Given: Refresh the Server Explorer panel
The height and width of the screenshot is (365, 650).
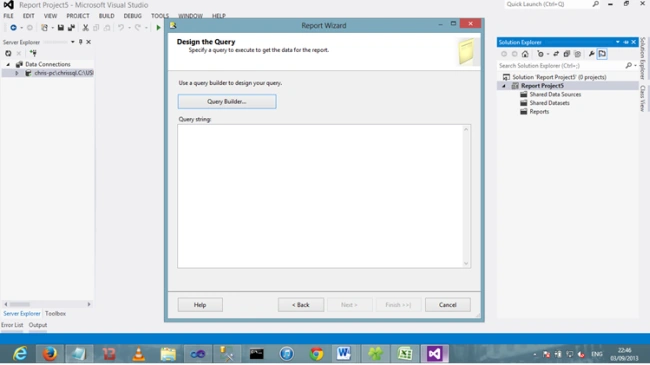Looking at the screenshot, I should click(x=8, y=53).
